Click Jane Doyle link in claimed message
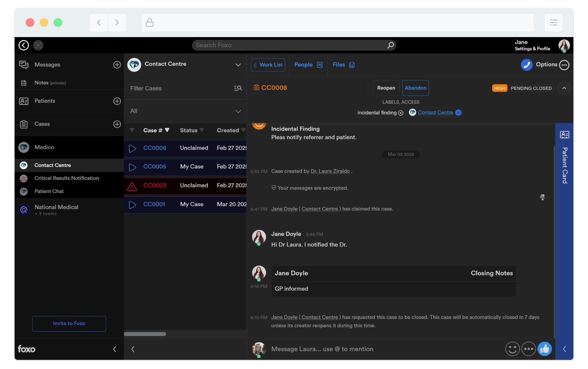 click(x=284, y=209)
